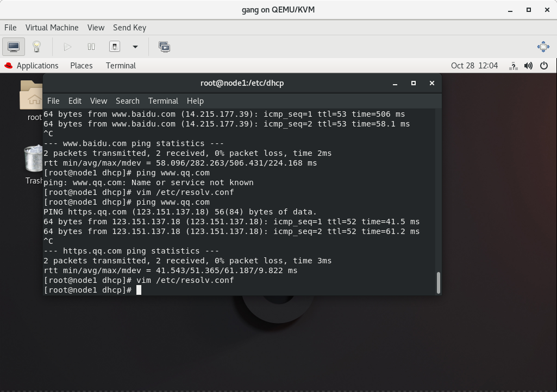The height and width of the screenshot is (392, 557).
Task: Open the Virtual Machine menu
Action: point(52,28)
